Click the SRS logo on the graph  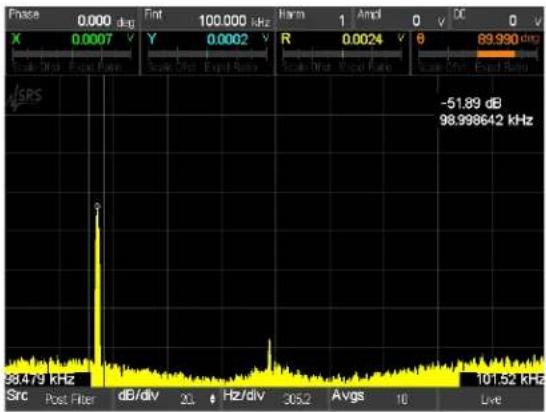[x=25, y=97]
